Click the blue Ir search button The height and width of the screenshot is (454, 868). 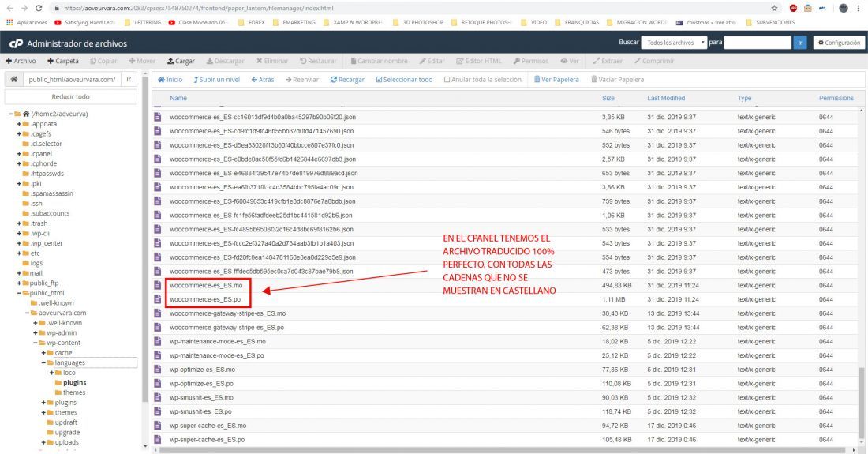pos(800,43)
